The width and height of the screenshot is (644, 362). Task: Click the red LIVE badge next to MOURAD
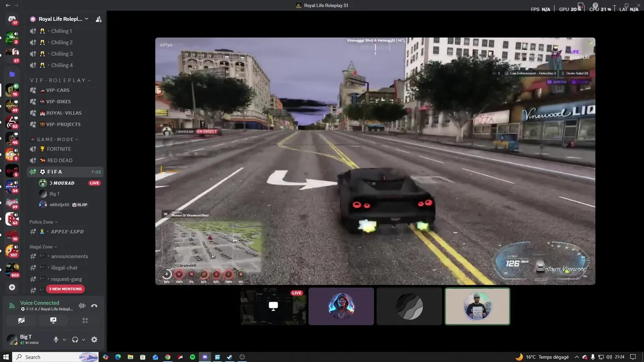pyautogui.click(x=94, y=183)
